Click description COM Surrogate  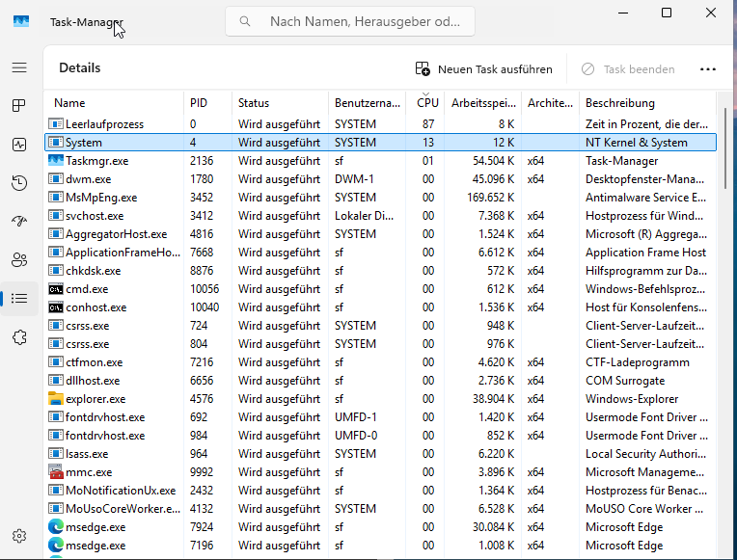[625, 381]
